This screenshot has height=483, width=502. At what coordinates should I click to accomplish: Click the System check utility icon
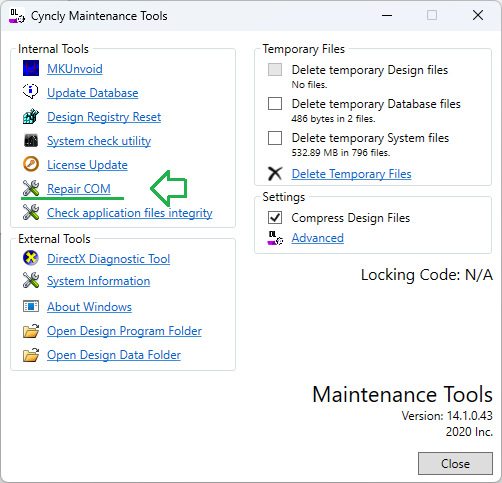(31, 140)
